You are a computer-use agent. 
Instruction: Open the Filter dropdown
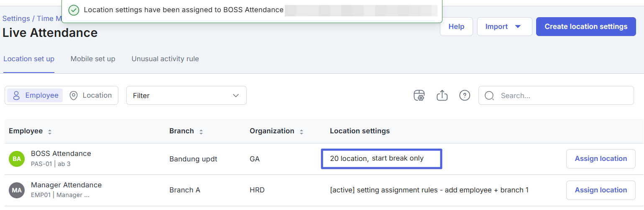186,96
